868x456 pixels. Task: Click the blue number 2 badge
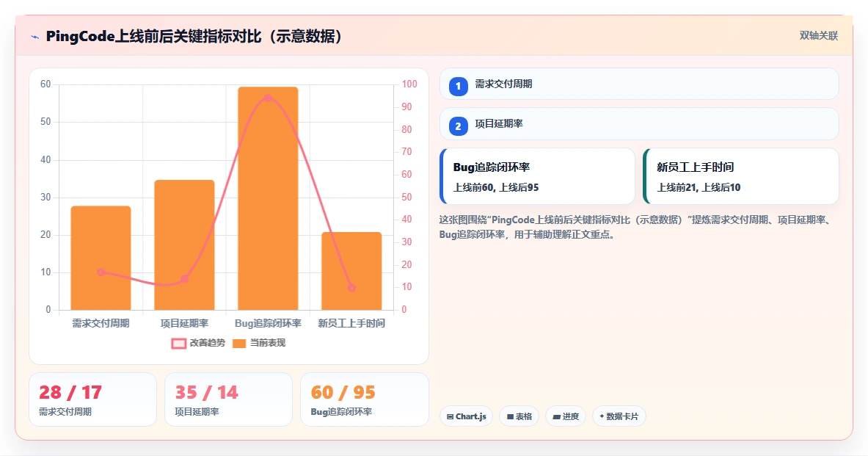[x=458, y=126]
